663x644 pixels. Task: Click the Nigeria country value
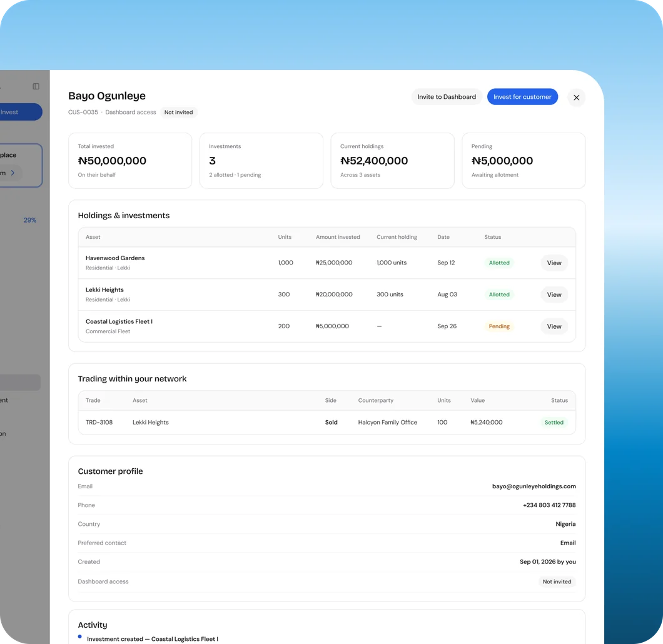point(565,524)
